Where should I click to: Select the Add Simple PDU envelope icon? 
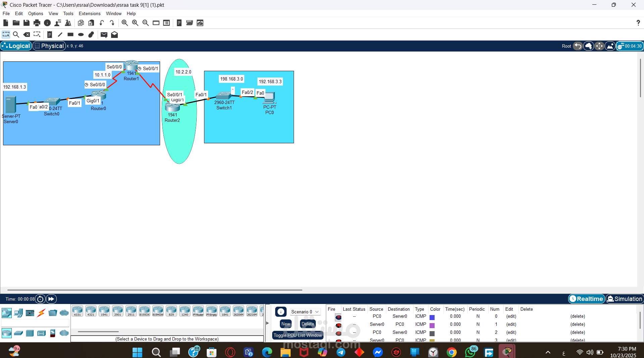tap(104, 35)
